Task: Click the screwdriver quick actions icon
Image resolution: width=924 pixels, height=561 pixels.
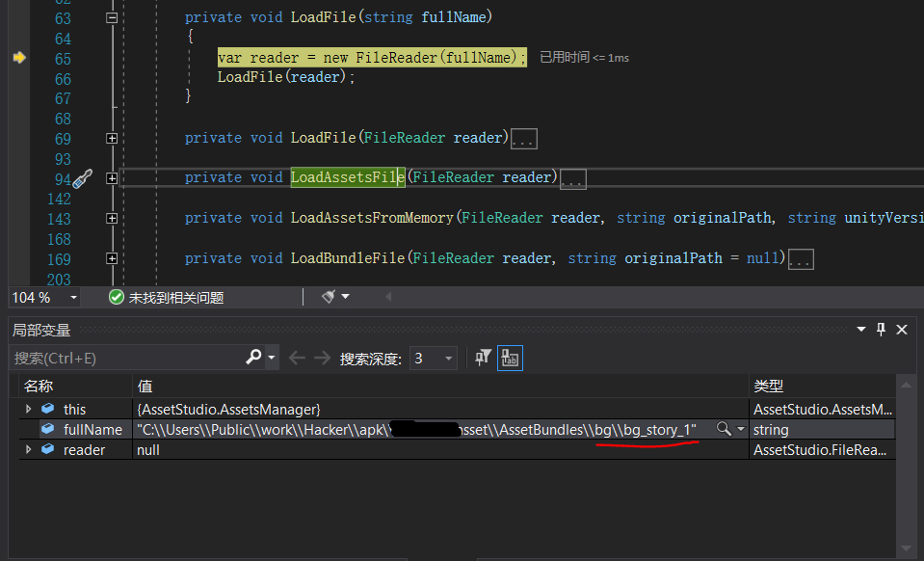Action: [x=83, y=178]
